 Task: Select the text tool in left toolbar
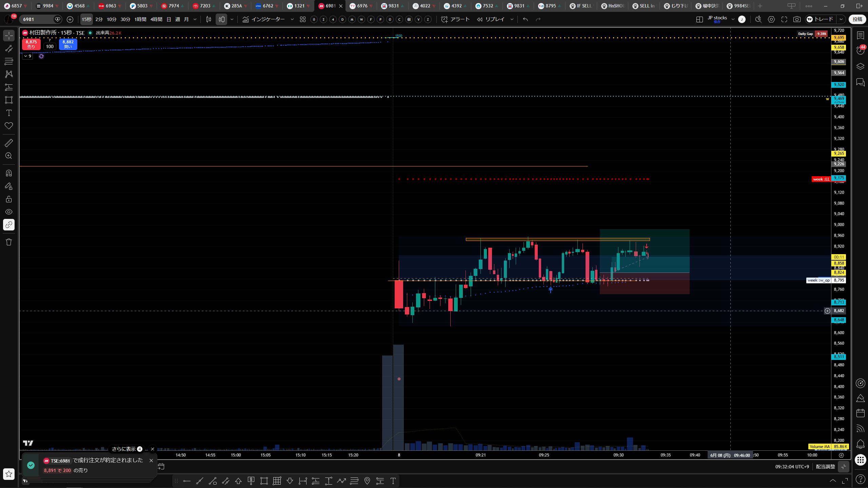pyautogui.click(x=9, y=113)
